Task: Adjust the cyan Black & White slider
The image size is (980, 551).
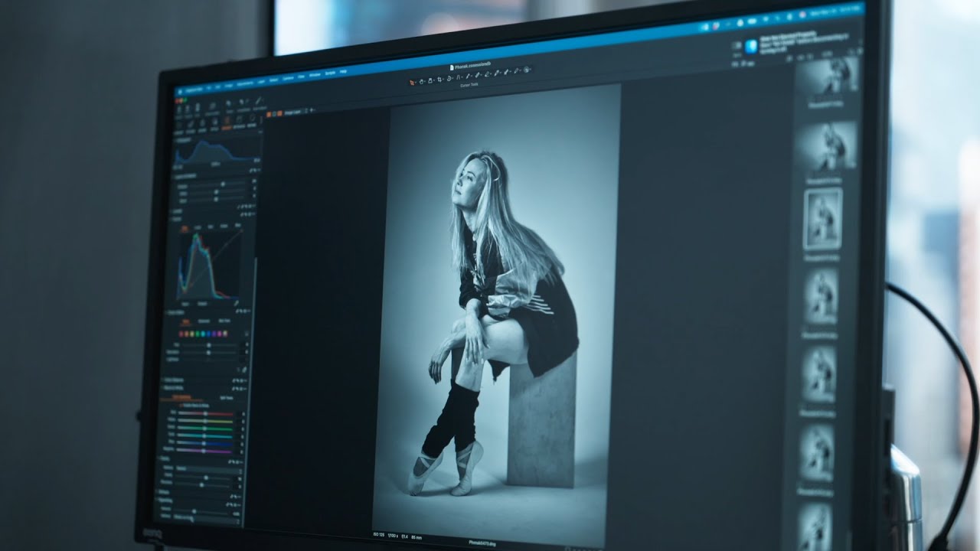Action: pos(206,435)
